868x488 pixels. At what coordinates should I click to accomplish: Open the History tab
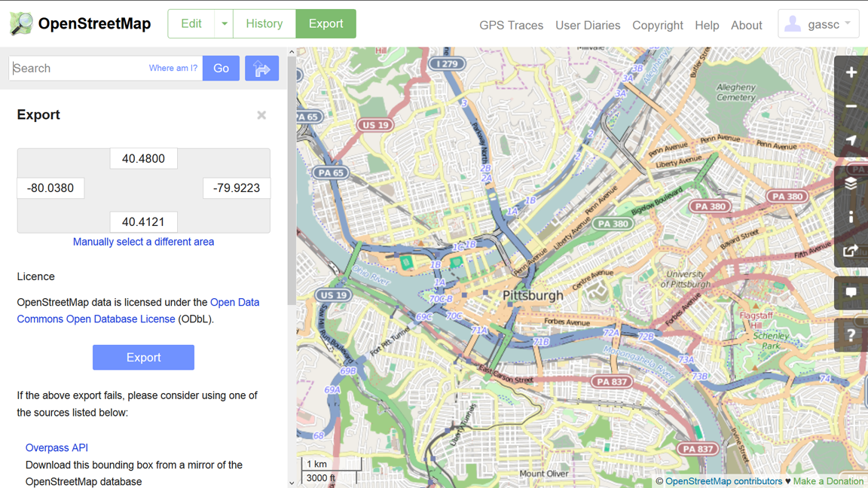264,24
